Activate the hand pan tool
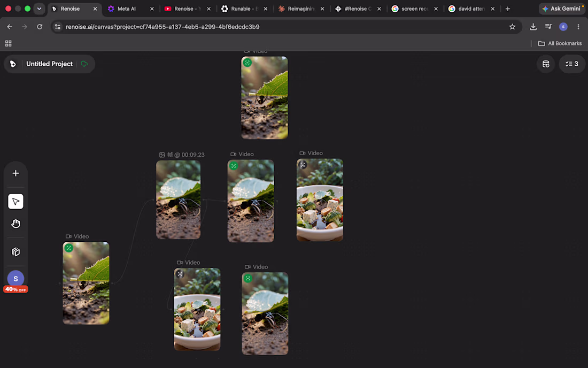Viewport: 588px width, 368px height. point(16,224)
